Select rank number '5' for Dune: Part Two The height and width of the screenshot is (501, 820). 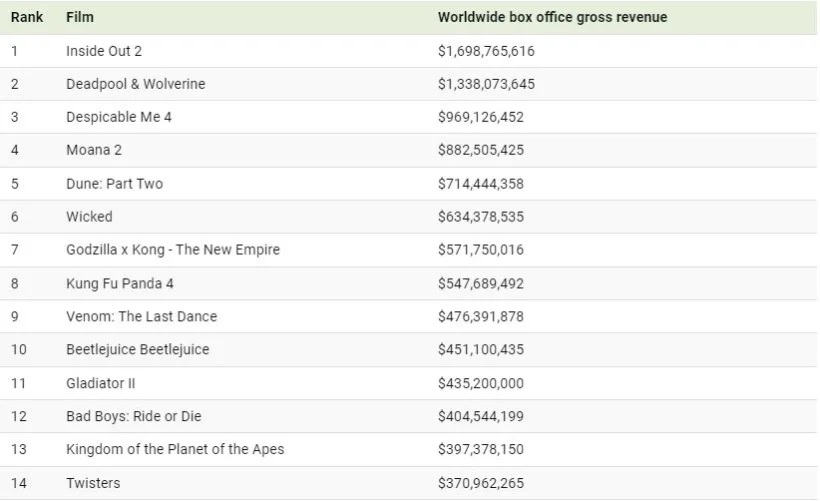click(x=15, y=184)
